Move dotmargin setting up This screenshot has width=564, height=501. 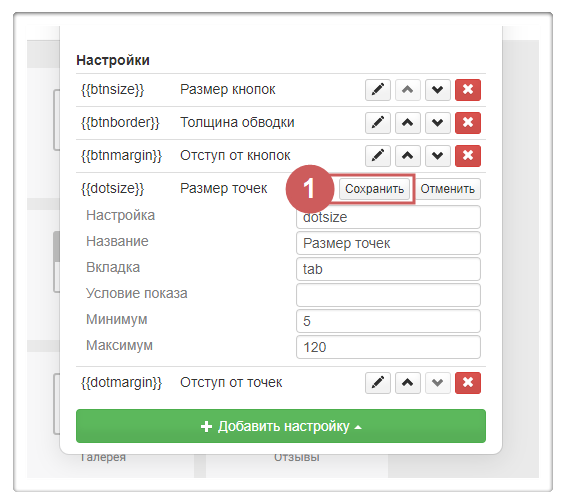coord(408,383)
